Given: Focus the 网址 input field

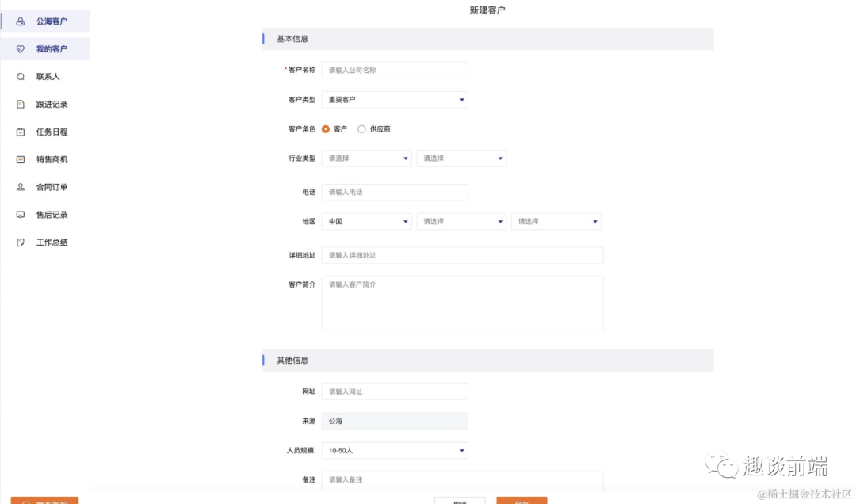Looking at the screenshot, I should (x=395, y=391).
